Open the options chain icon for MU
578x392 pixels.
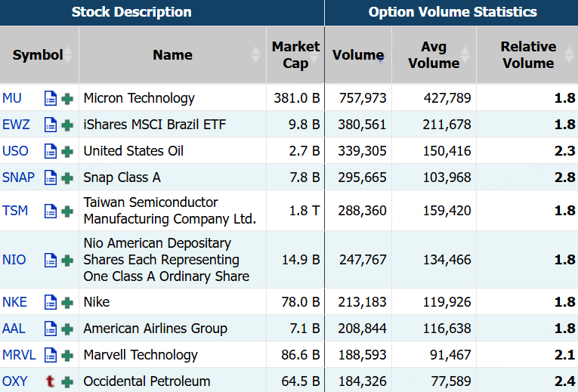51,98
